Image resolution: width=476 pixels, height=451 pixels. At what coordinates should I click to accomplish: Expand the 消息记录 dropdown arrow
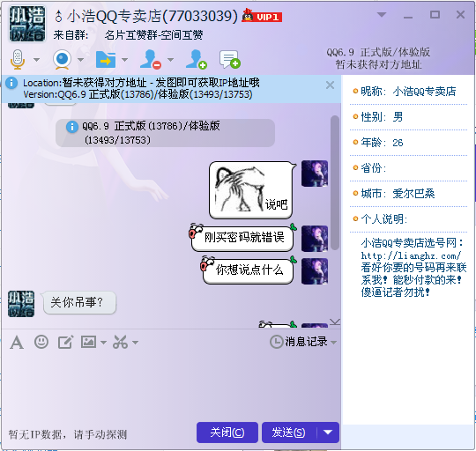pos(333,343)
